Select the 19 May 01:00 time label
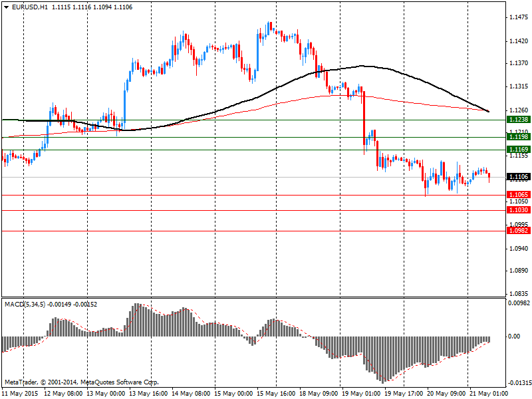The width and height of the screenshot is (532, 399). [x=361, y=394]
